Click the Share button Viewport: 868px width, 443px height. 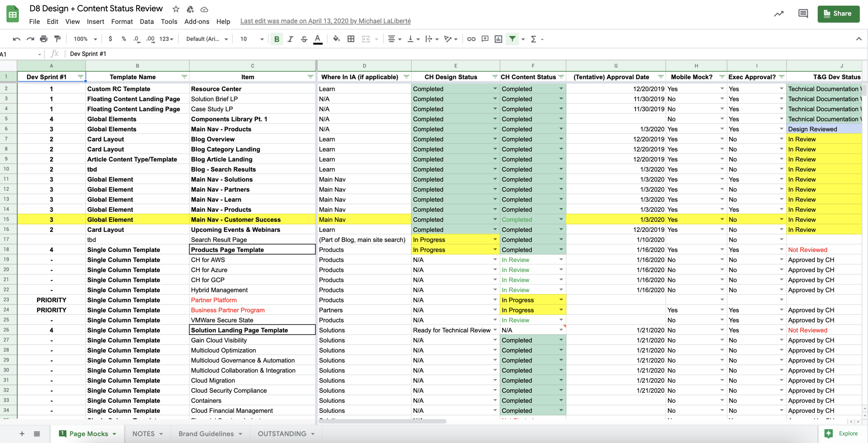tap(838, 14)
